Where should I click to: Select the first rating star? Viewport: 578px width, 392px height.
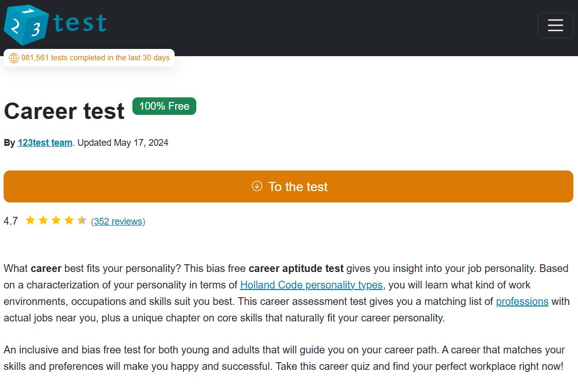coord(30,220)
